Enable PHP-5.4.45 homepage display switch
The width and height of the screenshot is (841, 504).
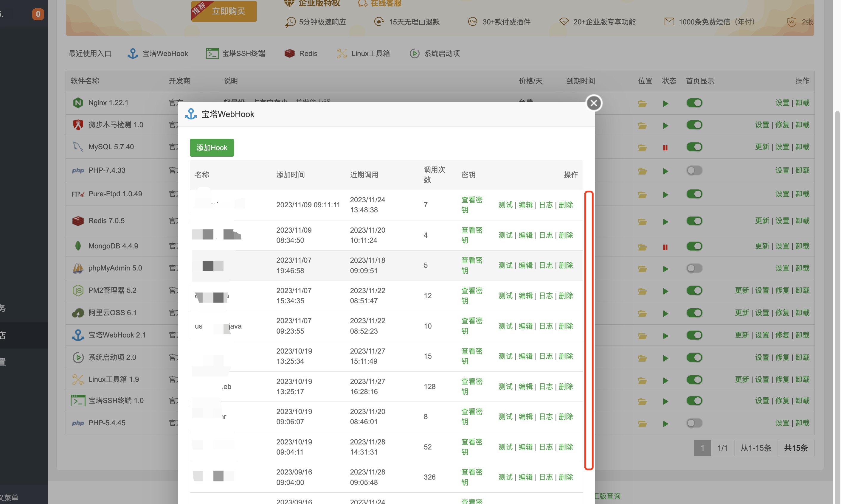(x=694, y=423)
